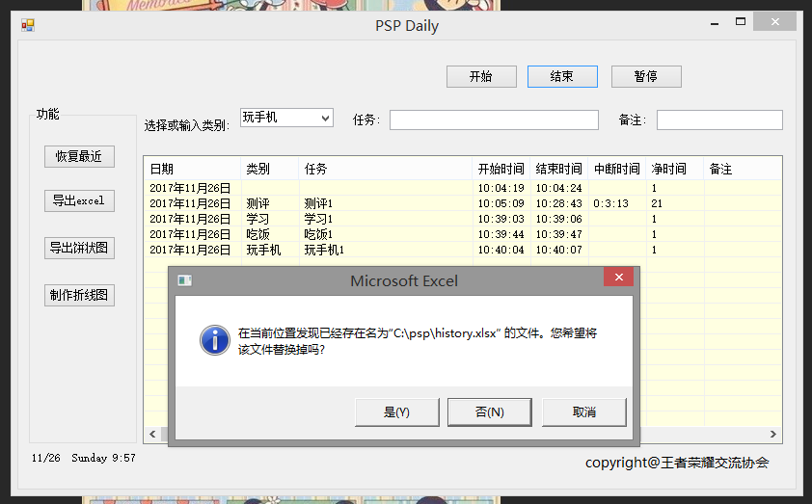The width and height of the screenshot is (812, 504).
Task: Click the 制作折线图 button
Action: 79,296
